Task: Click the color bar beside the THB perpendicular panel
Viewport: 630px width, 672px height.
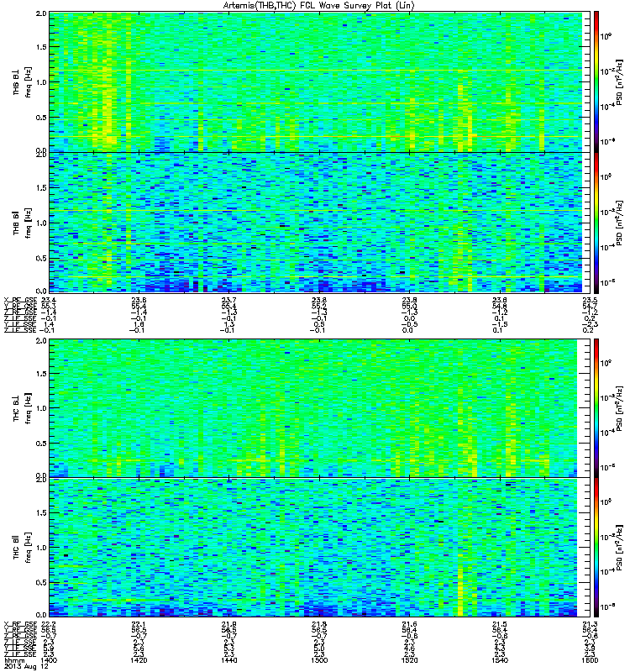Action: [x=596, y=81]
